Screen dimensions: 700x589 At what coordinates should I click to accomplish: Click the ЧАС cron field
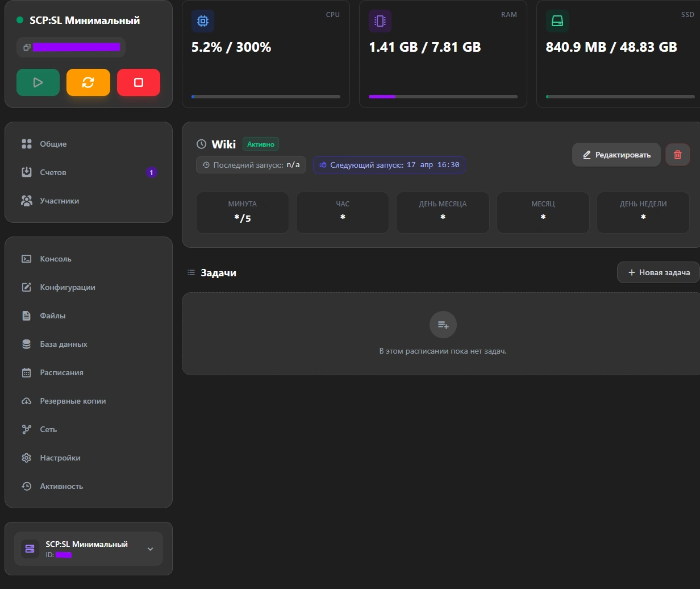click(343, 213)
